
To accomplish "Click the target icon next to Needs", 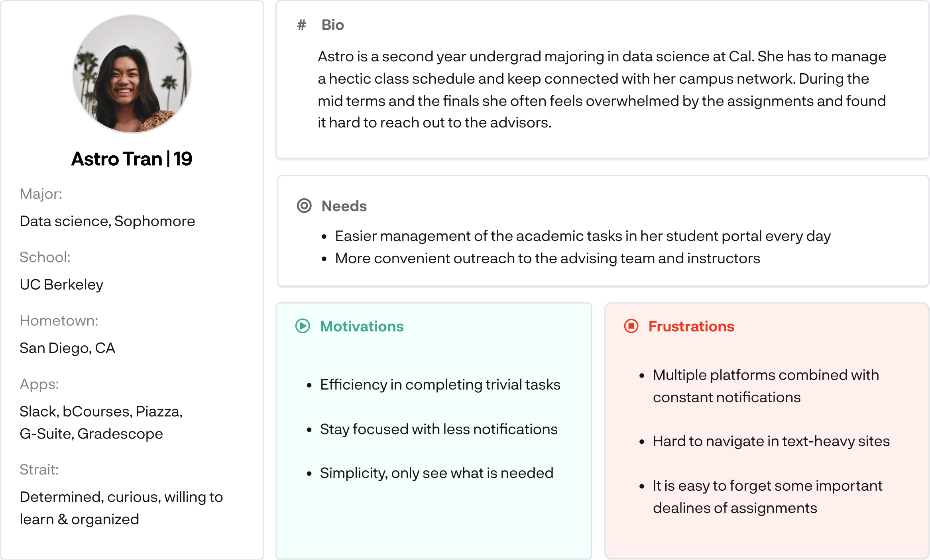I will point(304,206).
